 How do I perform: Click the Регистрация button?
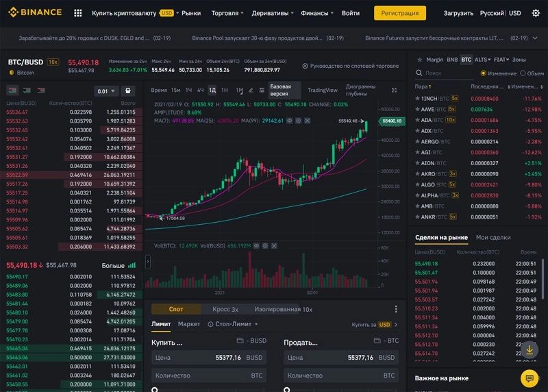405,13
